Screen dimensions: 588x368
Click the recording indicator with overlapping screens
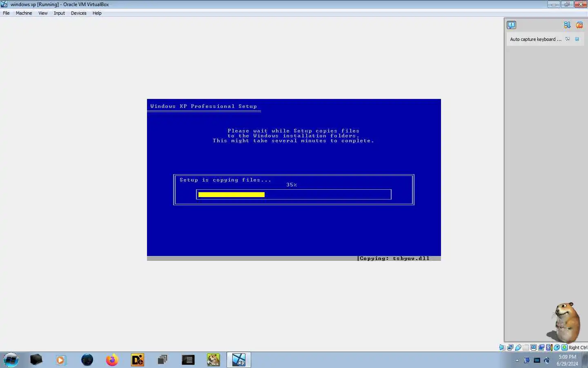pyautogui.click(x=541, y=348)
